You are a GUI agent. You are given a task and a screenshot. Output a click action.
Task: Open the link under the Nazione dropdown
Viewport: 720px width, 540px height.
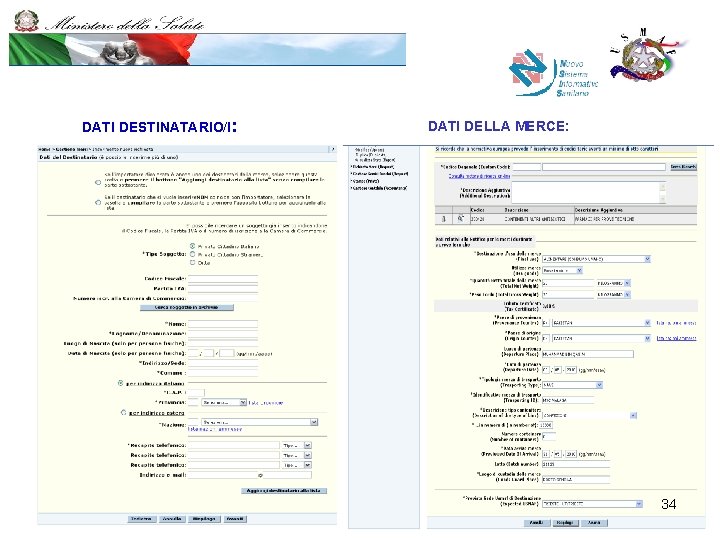coord(214,429)
